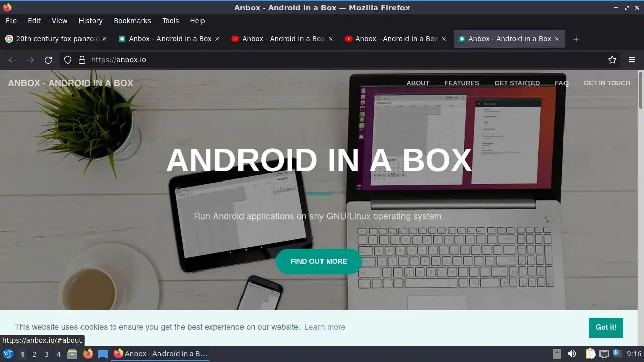Switch to workspace 4 in the taskbar
The width and height of the screenshot is (644, 362).
[x=59, y=354]
